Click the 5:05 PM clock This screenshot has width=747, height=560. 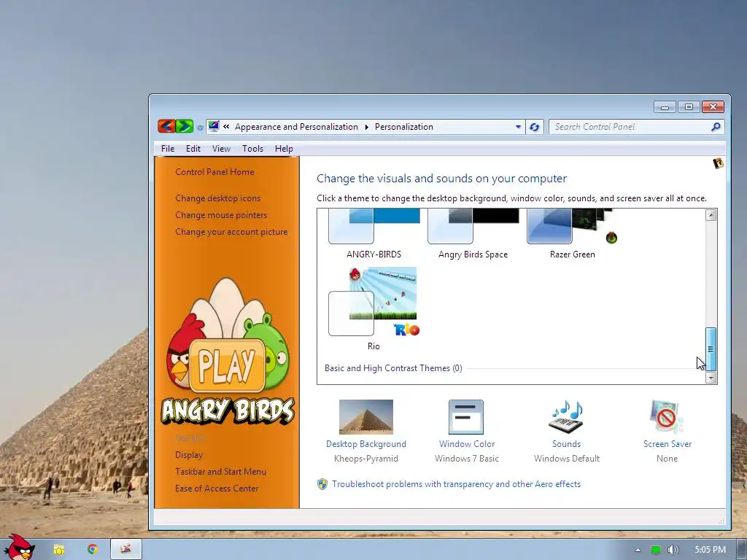(710, 550)
